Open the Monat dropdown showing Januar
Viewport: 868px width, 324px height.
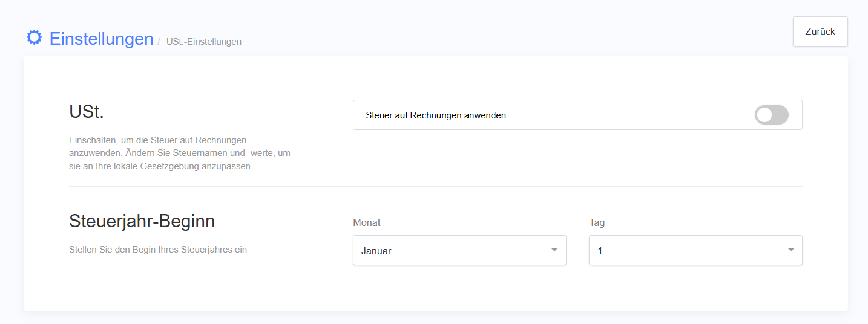point(459,250)
